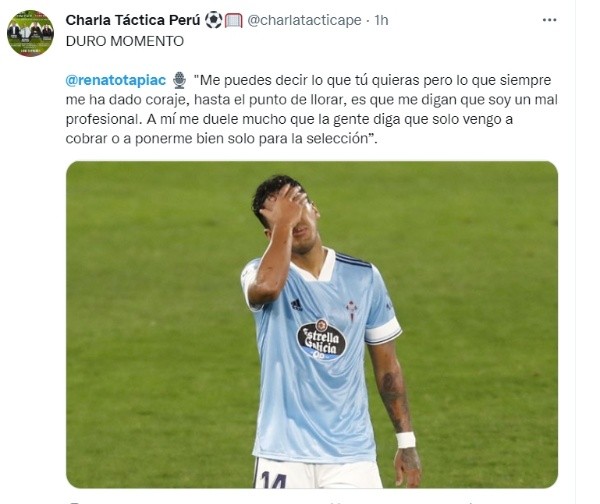
Task: Open the tweet's three-dot more options menu
Action: (549, 20)
